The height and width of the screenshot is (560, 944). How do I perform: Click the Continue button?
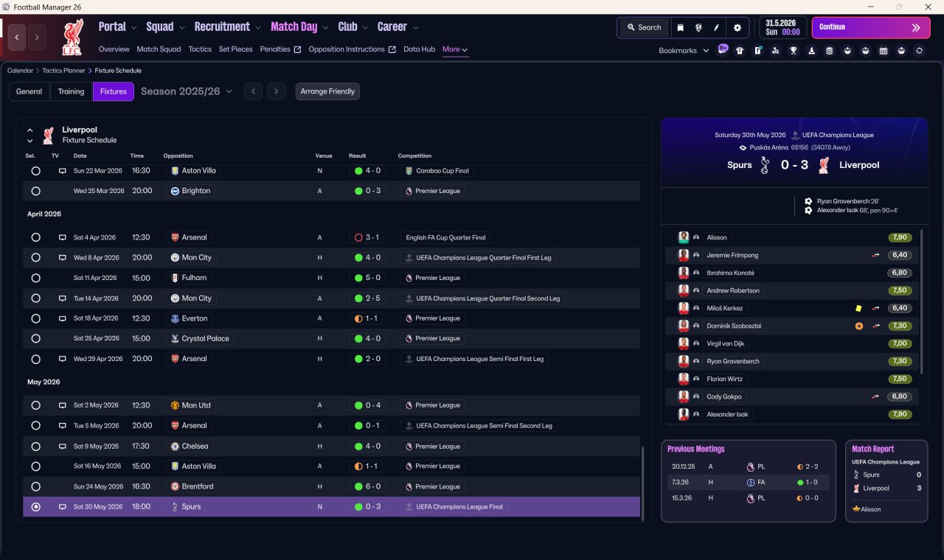tap(871, 27)
